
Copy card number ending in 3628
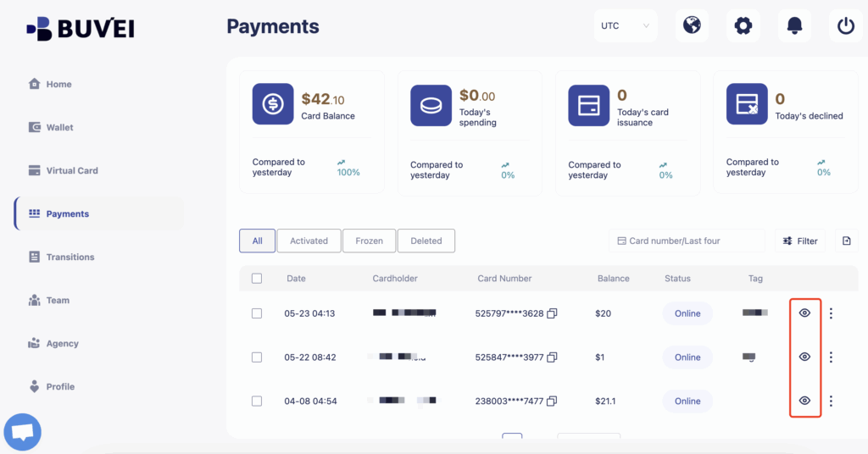[x=552, y=313]
